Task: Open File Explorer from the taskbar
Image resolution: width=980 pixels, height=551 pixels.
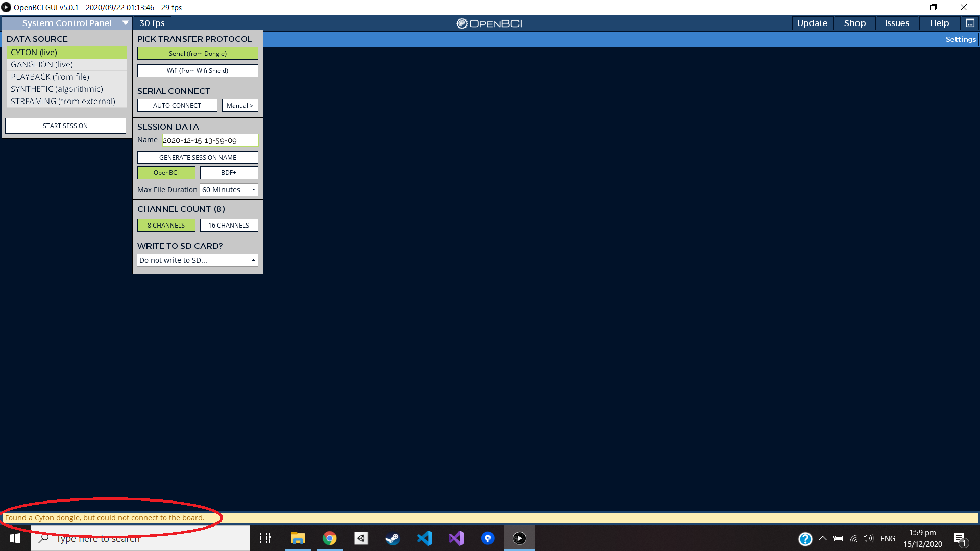Action: [x=298, y=538]
